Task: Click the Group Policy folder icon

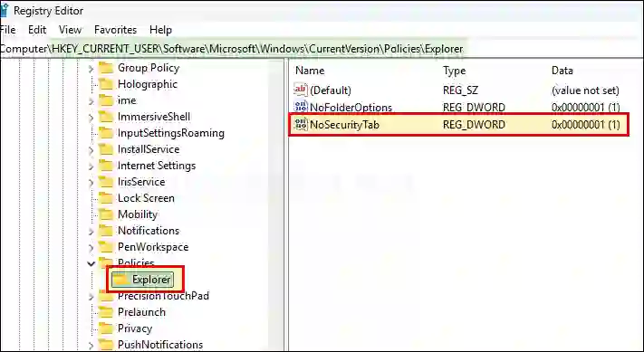Action: (x=106, y=68)
